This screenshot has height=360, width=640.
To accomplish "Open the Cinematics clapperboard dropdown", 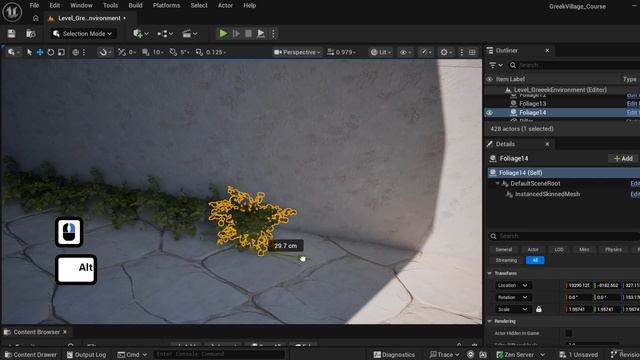I will (x=190, y=33).
